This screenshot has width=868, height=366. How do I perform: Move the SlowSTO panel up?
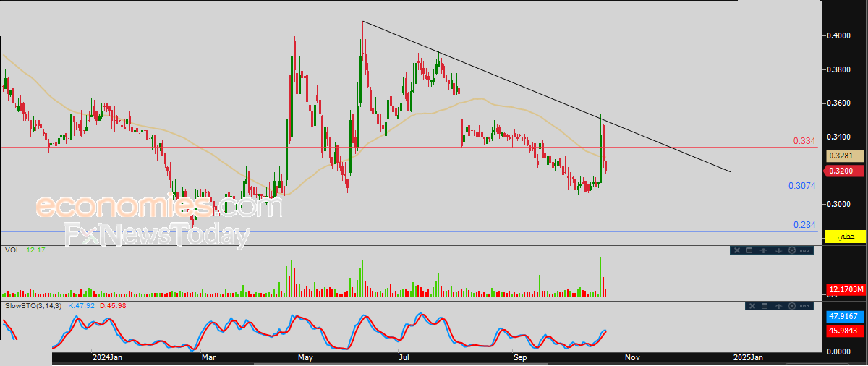pos(778,306)
